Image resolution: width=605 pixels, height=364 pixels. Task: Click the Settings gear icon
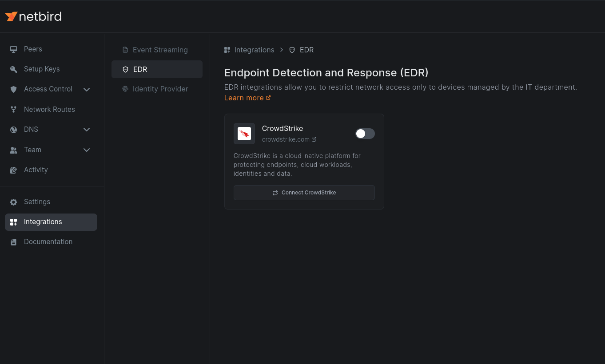point(13,202)
